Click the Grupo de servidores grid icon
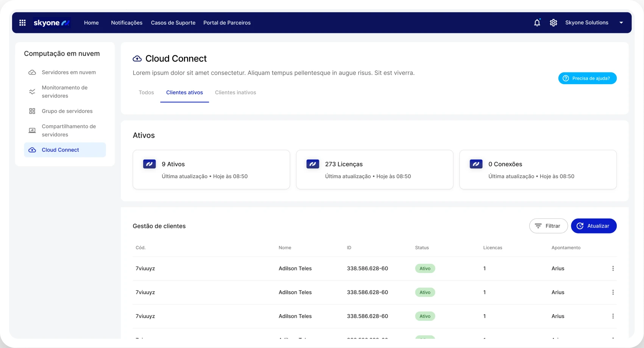The height and width of the screenshot is (348, 644). click(x=32, y=111)
